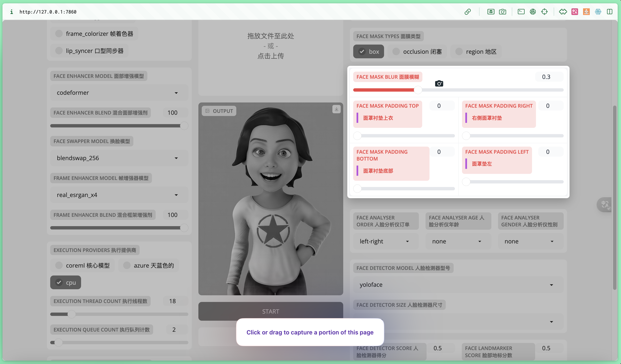Open the terminal console icon
This screenshot has width=621, height=364.
pos(521,12)
